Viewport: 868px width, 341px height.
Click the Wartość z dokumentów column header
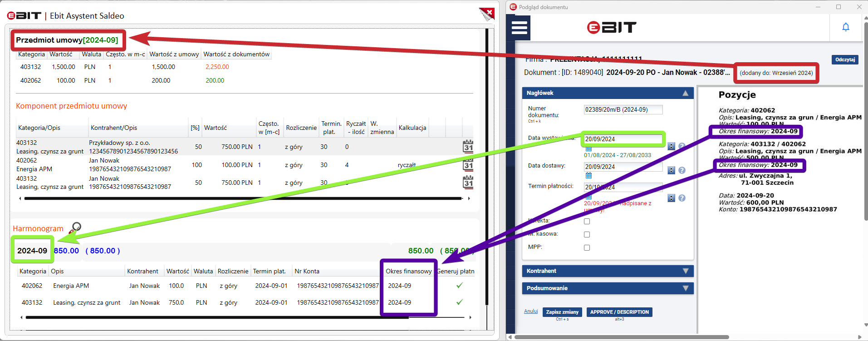click(x=236, y=54)
